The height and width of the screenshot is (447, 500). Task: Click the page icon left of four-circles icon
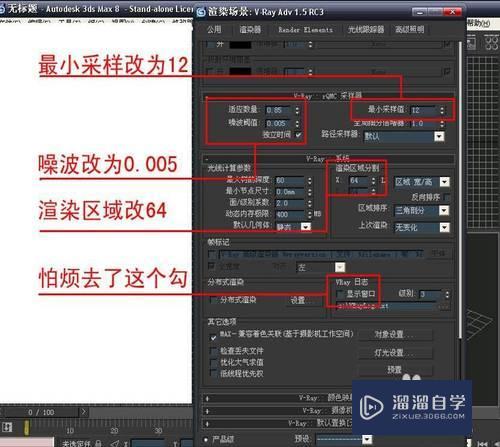471,43
